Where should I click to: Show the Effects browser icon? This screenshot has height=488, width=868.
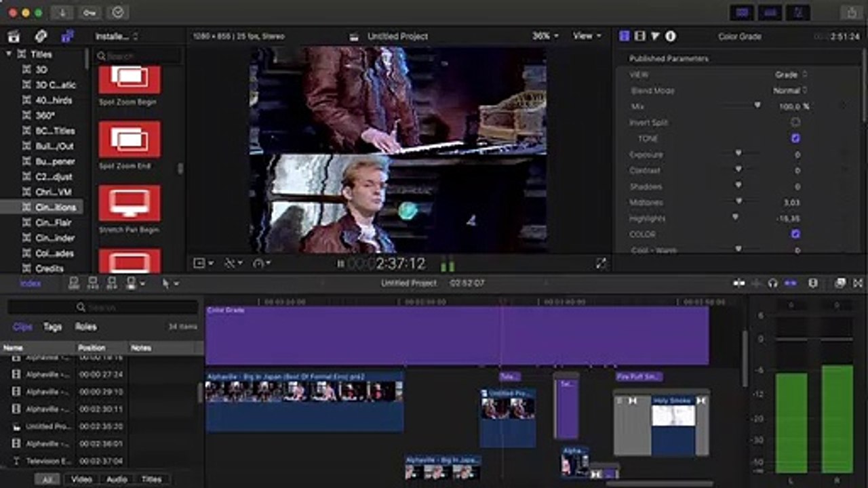click(841, 283)
